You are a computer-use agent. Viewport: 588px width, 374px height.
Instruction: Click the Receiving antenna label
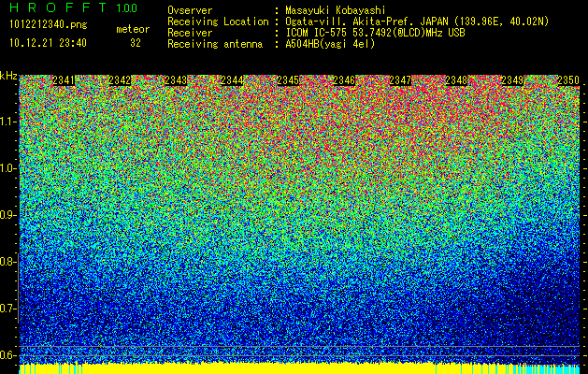pos(215,44)
